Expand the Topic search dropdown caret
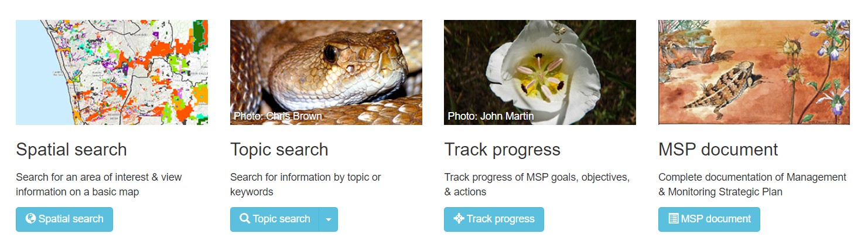 point(329,219)
